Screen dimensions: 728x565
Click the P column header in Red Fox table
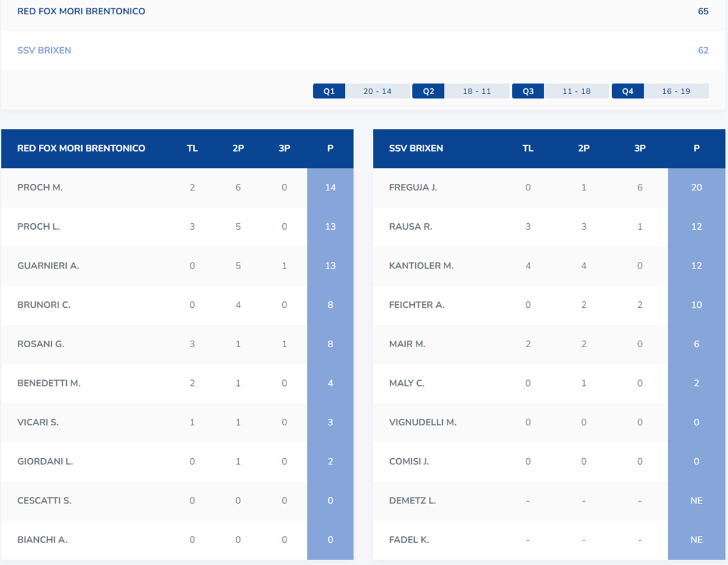(x=330, y=149)
